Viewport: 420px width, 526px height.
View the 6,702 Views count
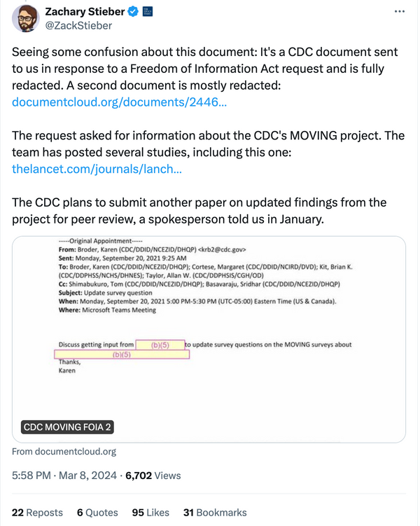pyautogui.click(x=153, y=476)
